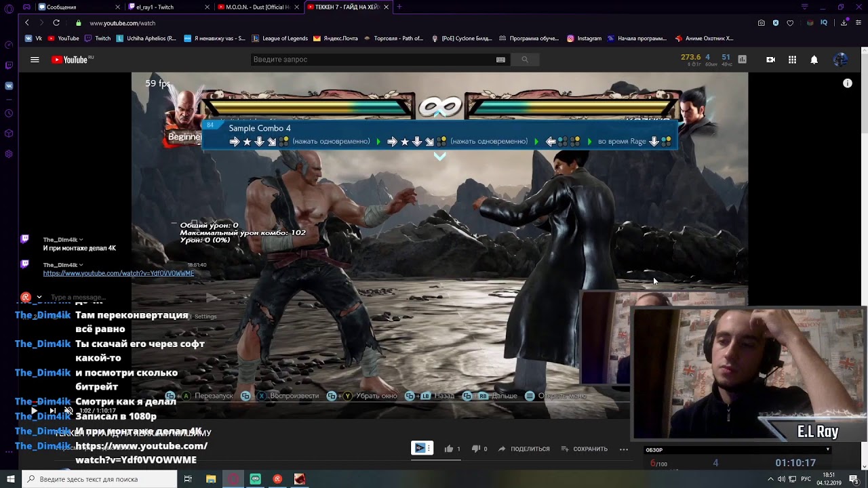Open extensions cube in the browser sidebar
This screenshot has height=488, width=868.
click(x=9, y=134)
